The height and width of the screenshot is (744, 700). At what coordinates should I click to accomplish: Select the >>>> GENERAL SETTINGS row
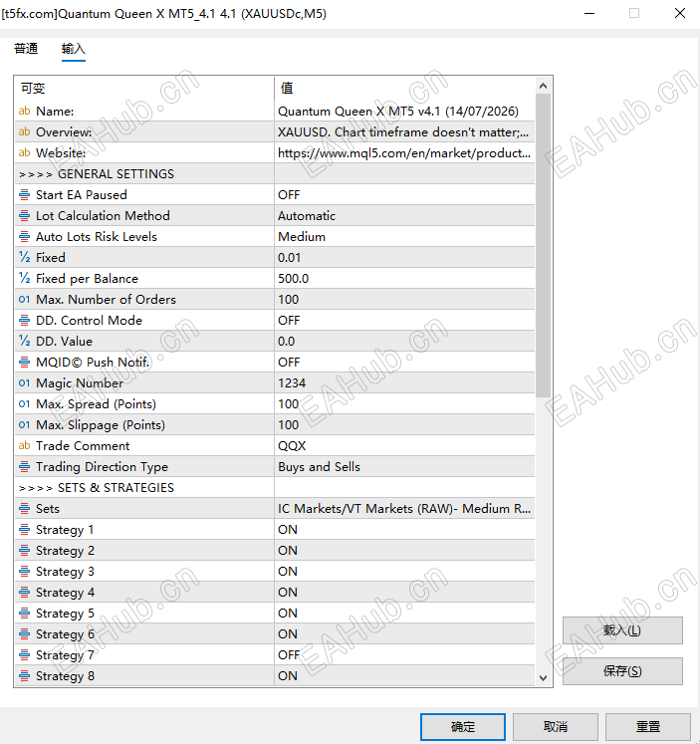click(x=275, y=173)
